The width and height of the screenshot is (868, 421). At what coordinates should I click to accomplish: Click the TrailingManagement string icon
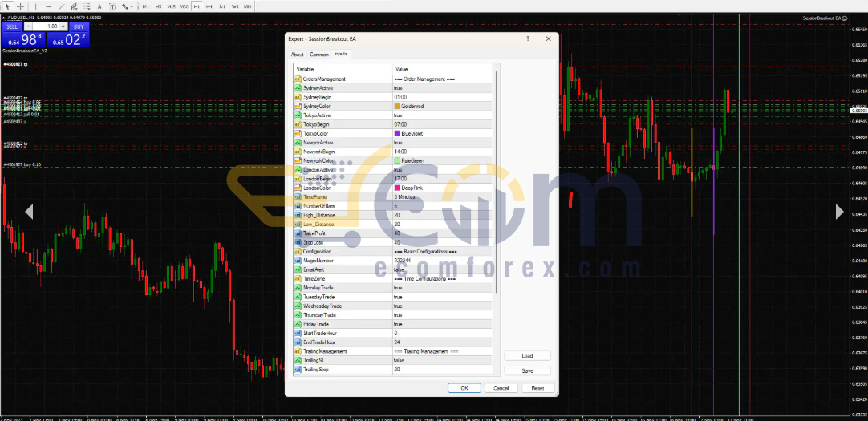point(298,351)
